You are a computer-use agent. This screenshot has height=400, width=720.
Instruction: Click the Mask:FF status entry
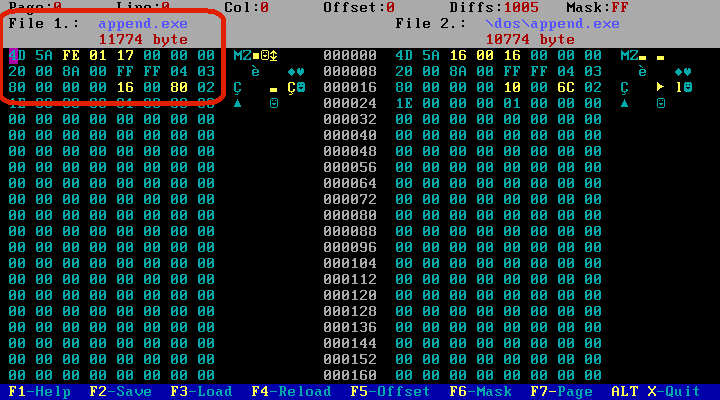(x=598, y=7)
